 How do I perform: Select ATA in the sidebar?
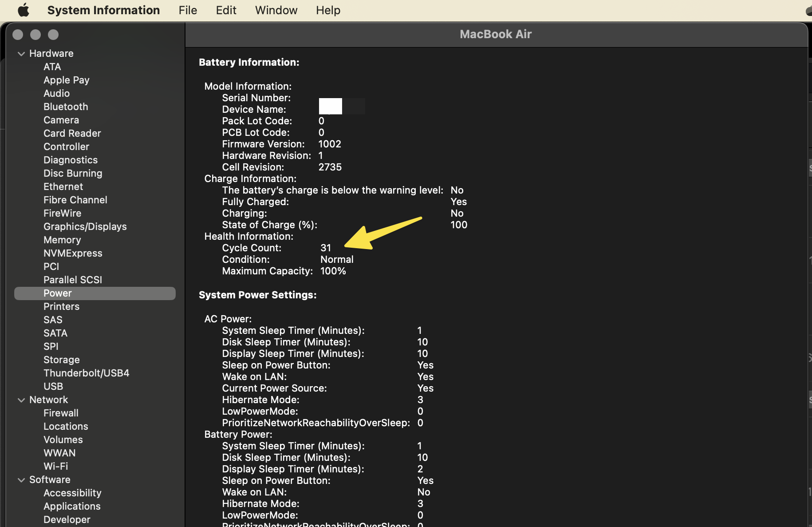coord(52,67)
